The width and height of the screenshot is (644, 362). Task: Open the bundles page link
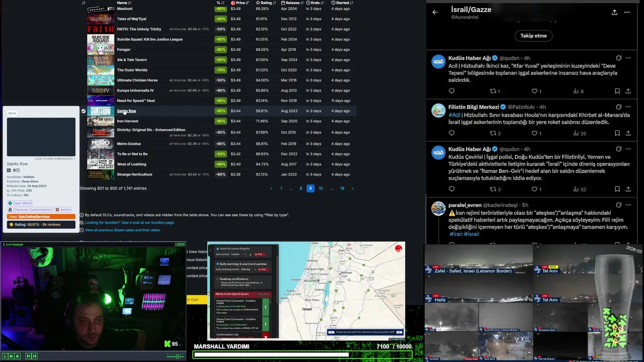129,222
